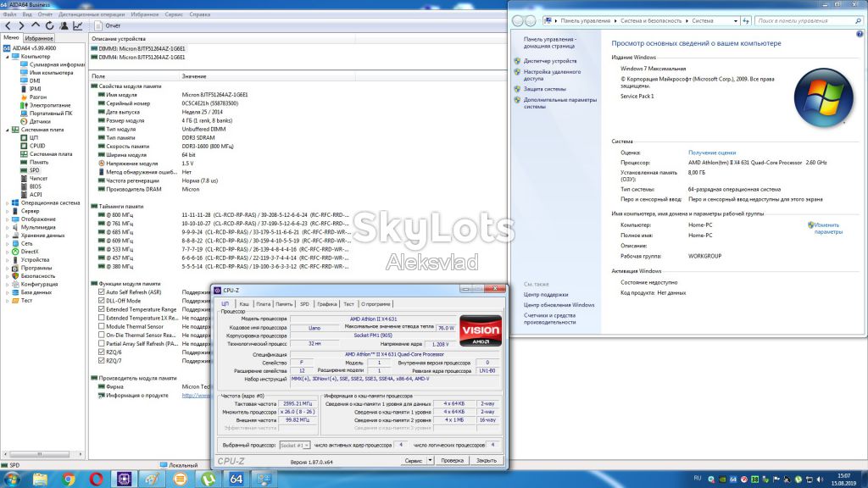Launch Google Chrome from the taskbar
The image size is (868, 488).
tap(68, 480)
